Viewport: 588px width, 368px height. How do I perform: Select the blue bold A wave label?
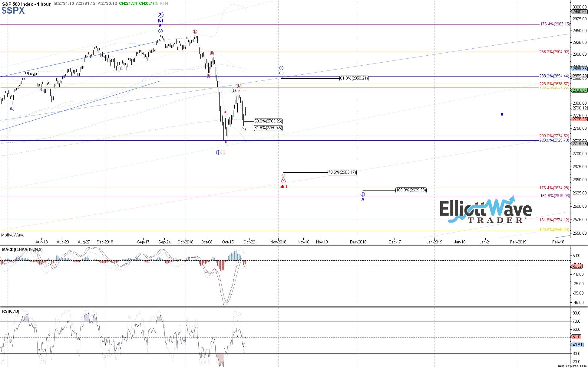tap(363, 199)
